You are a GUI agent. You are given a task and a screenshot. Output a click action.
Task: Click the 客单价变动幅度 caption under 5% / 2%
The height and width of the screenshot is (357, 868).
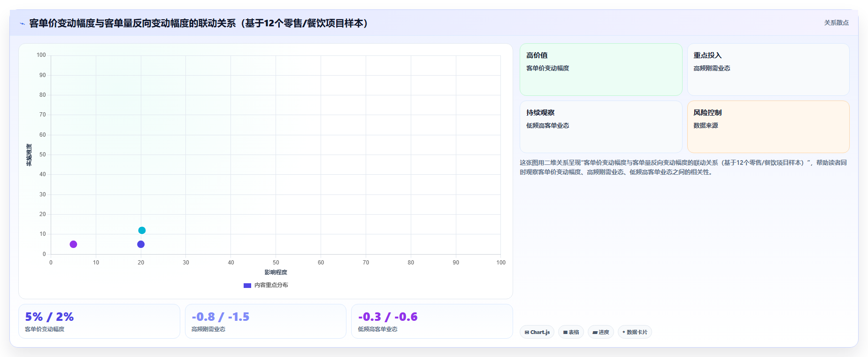[x=45, y=329]
